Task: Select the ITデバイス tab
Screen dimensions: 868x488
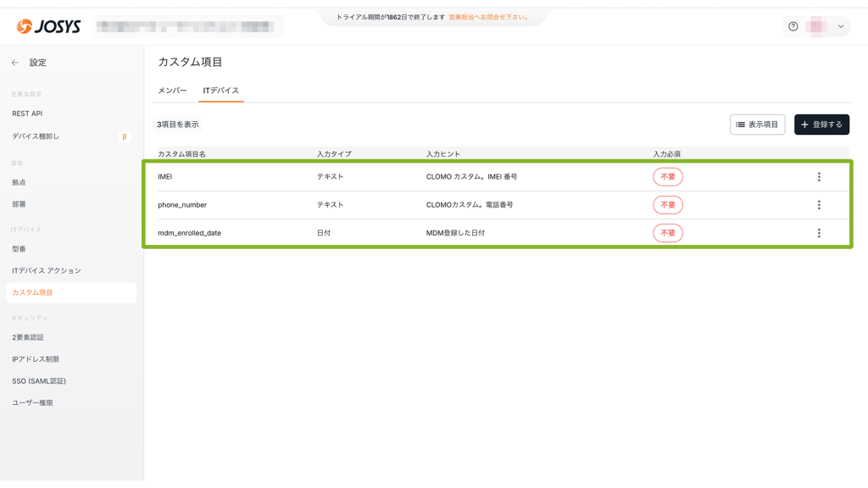Action: click(x=220, y=91)
